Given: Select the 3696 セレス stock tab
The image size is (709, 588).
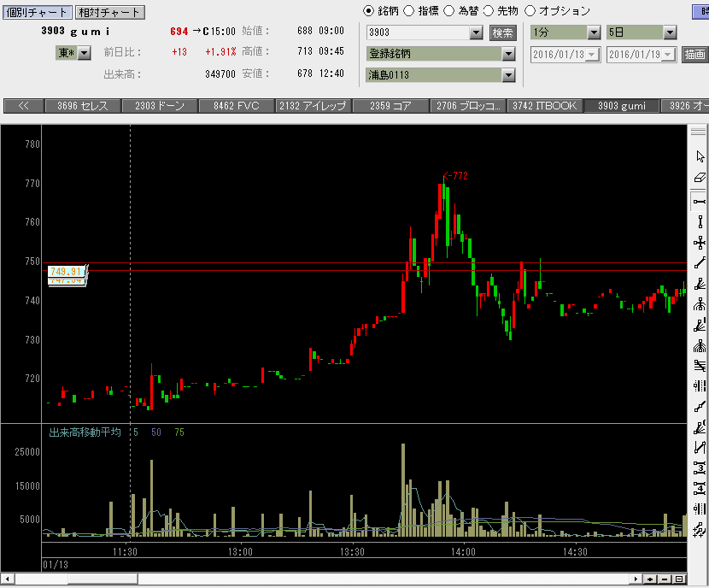Looking at the screenshot, I should [x=83, y=106].
